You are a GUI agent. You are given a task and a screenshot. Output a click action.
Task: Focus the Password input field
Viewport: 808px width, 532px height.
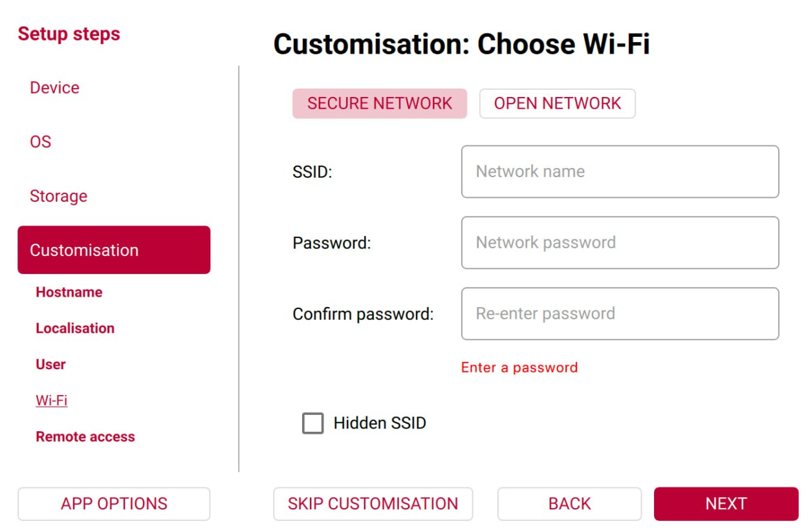(x=619, y=243)
